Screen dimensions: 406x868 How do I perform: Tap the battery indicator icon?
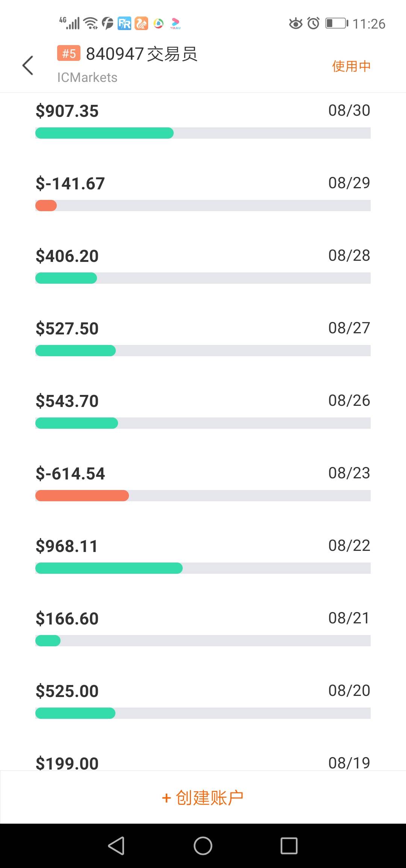click(x=336, y=23)
